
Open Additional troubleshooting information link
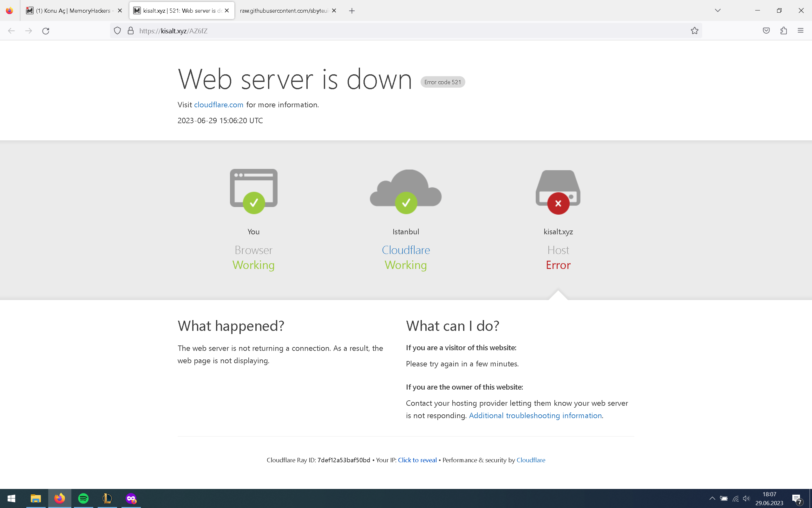[x=535, y=416]
